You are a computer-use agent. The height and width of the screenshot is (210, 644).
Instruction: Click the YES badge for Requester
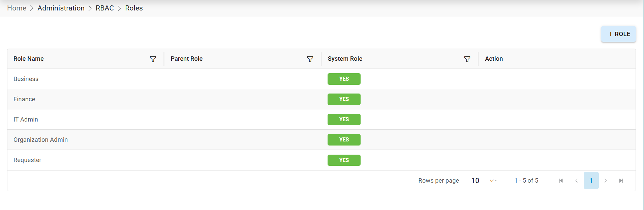point(344,160)
